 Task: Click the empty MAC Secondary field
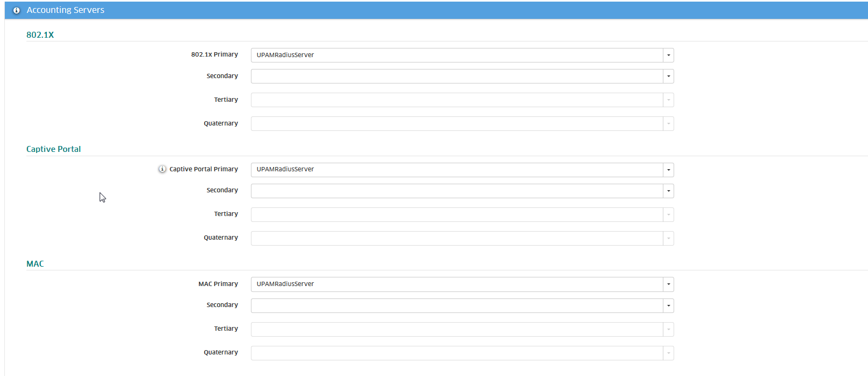(457, 305)
